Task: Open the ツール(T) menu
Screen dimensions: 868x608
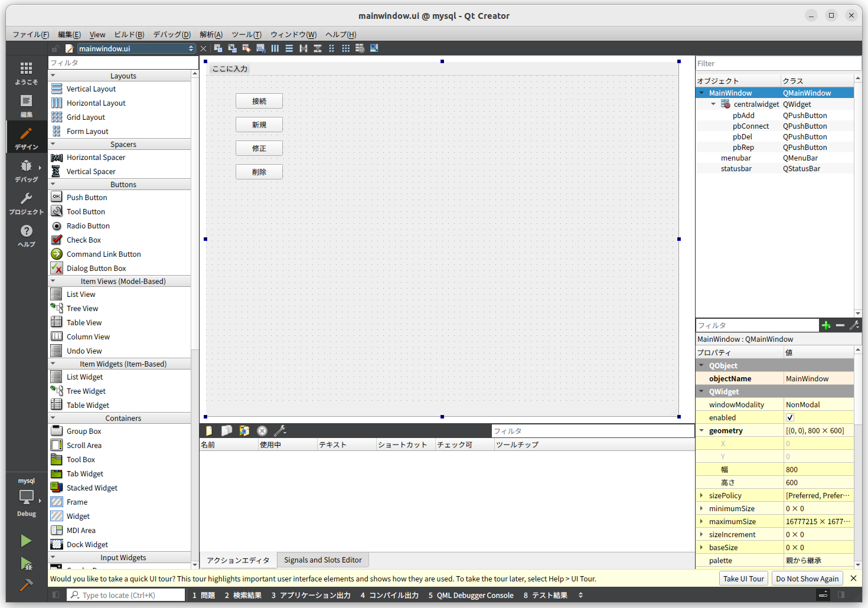Action: click(246, 34)
